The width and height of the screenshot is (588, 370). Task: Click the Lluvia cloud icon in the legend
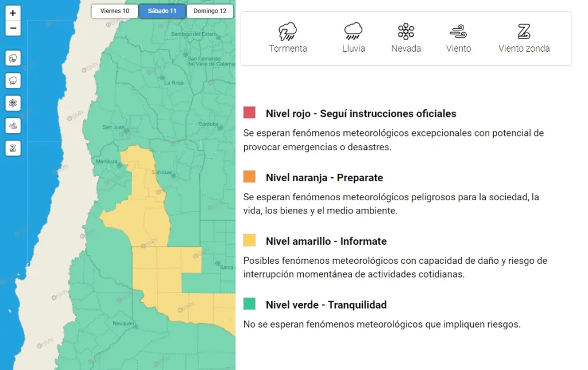[353, 31]
